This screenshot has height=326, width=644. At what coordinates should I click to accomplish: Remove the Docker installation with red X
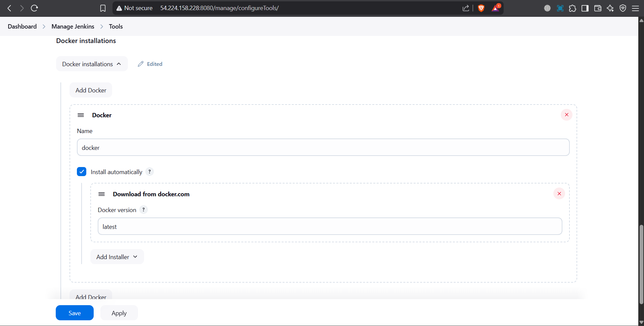pyautogui.click(x=566, y=115)
